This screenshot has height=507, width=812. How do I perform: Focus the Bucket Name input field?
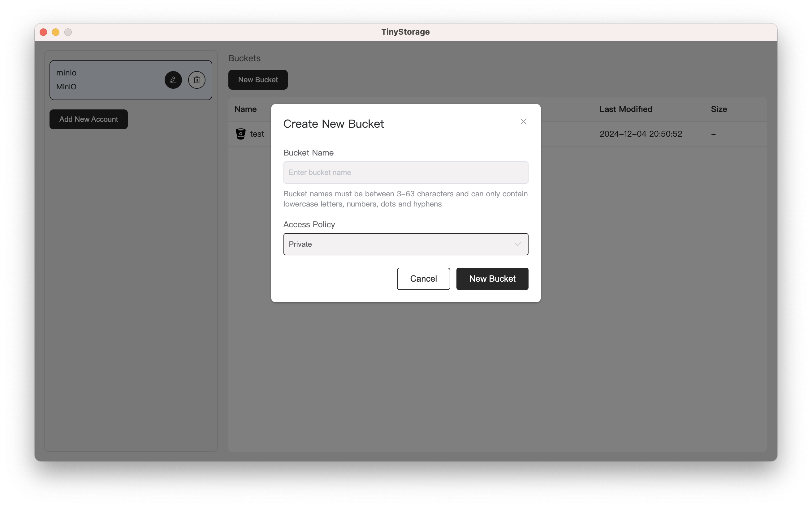pyautogui.click(x=405, y=173)
